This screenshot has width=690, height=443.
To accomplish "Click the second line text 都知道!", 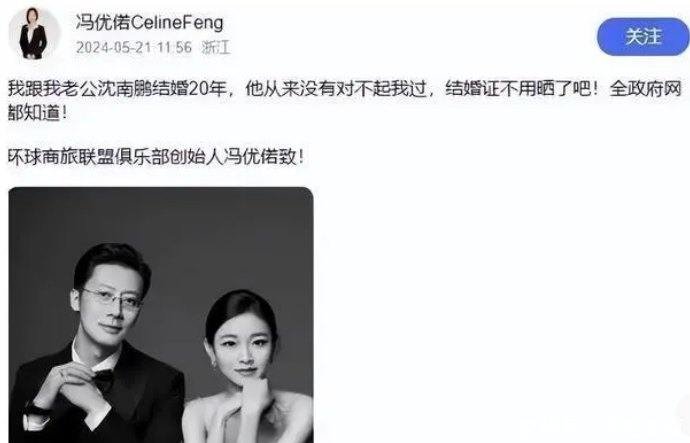I will pos(38,113).
